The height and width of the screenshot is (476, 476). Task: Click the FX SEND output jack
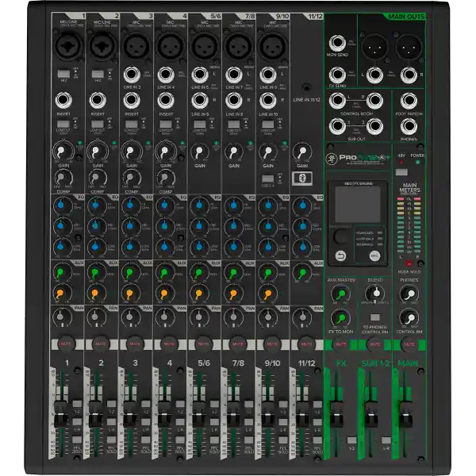[337, 75]
